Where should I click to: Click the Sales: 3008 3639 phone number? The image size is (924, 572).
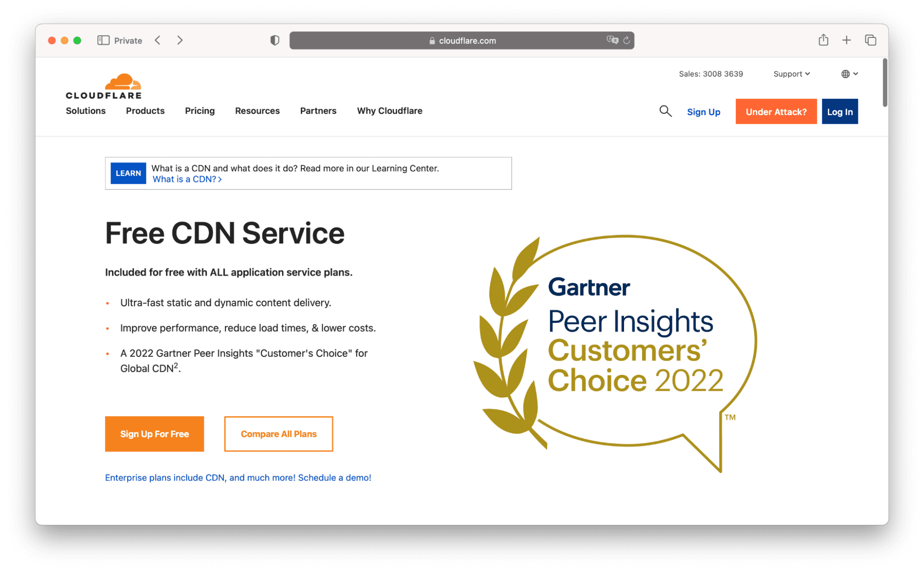click(711, 74)
